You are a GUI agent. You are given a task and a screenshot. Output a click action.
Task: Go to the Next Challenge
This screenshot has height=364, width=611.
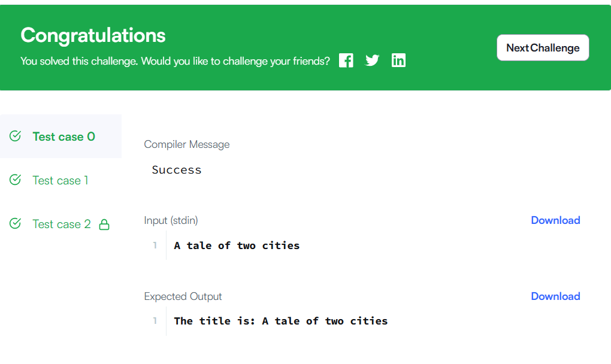coord(543,47)
